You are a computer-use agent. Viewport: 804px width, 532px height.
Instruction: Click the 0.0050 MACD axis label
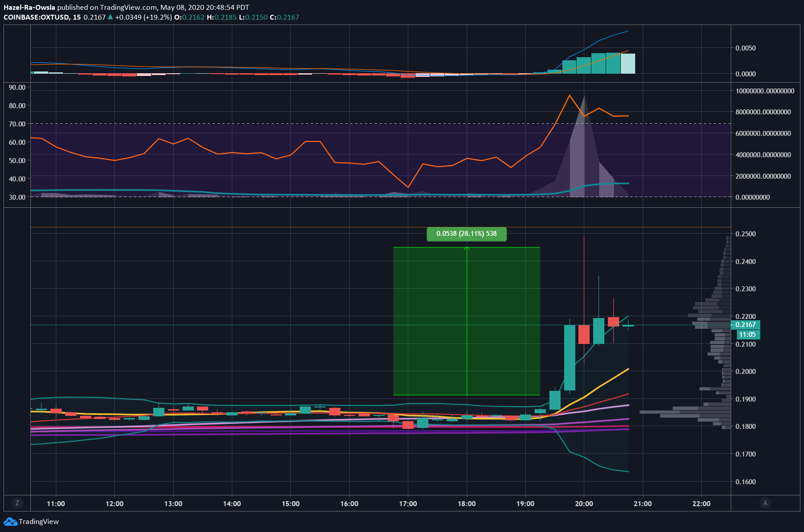point(745,48)
